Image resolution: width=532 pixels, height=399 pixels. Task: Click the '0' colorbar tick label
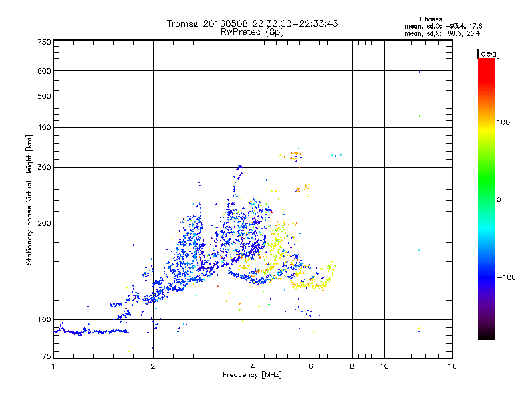pyautogui.click(x=499, y=200)
